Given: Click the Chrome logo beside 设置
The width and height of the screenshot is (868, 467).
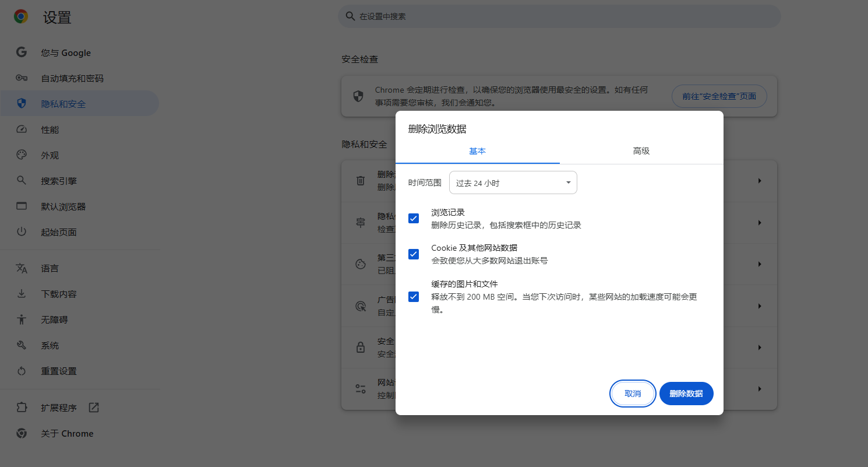Looking at the screenshot, I should (x=21, y=17).
